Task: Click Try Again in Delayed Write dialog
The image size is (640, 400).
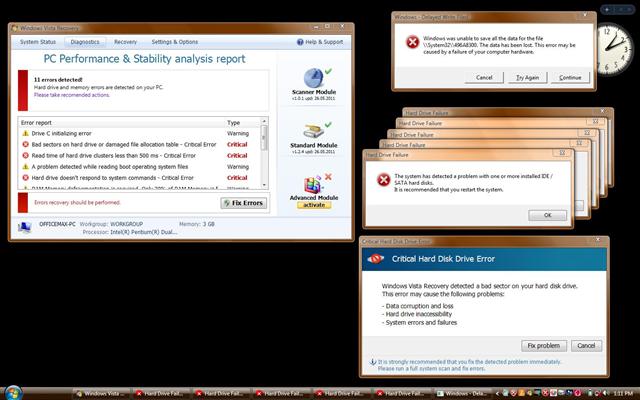Action: pos(527,78)
